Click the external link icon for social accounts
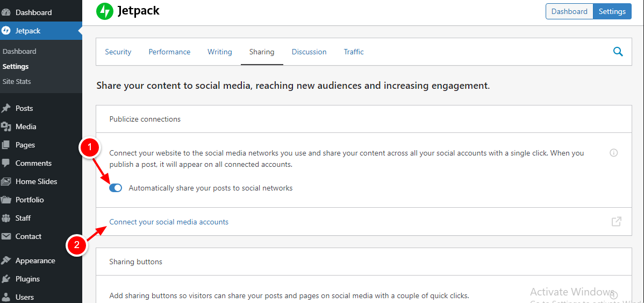Viewport: 644px width, 303px height. click(617, 221)
